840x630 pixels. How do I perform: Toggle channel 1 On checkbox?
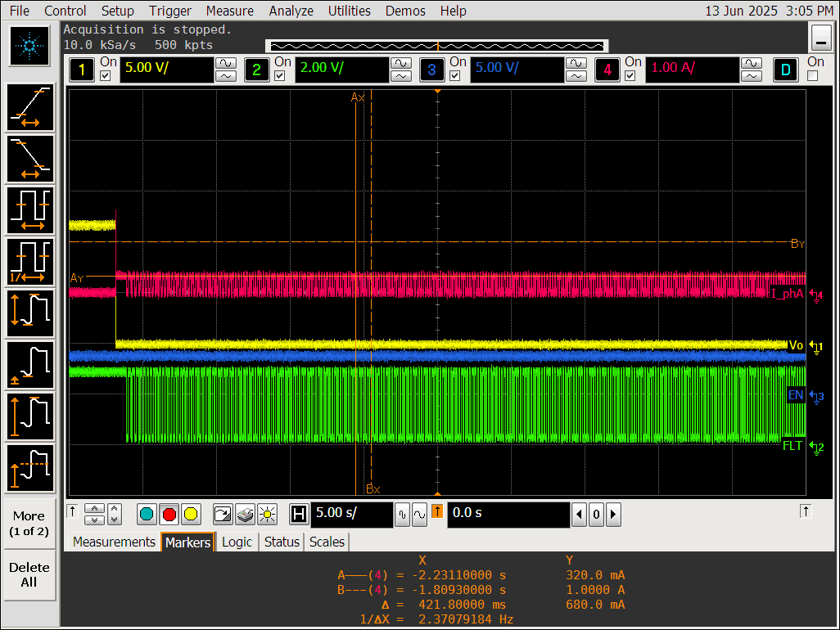[x=105, y=76]
